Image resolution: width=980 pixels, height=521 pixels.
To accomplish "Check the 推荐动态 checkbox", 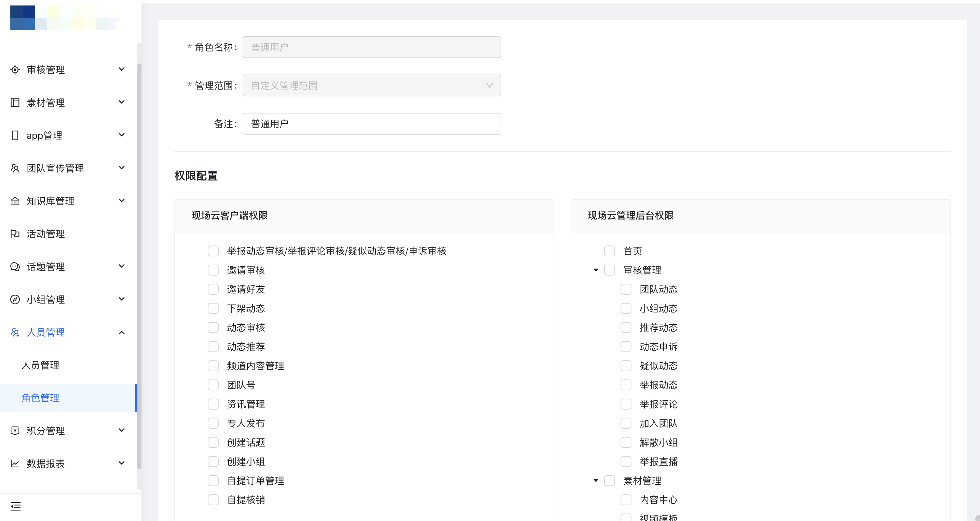I will pyautogui.click(x=626, y=328).
